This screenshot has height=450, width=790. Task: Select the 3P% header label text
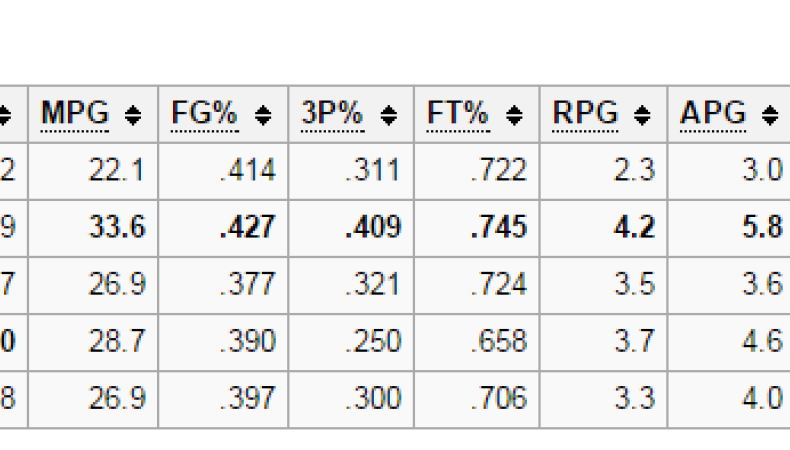332,115
